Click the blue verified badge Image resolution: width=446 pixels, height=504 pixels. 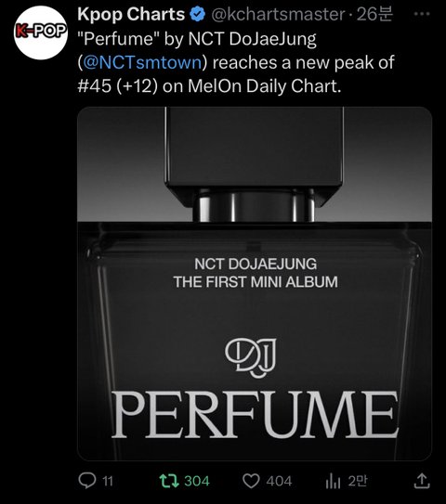click(198, 15)
